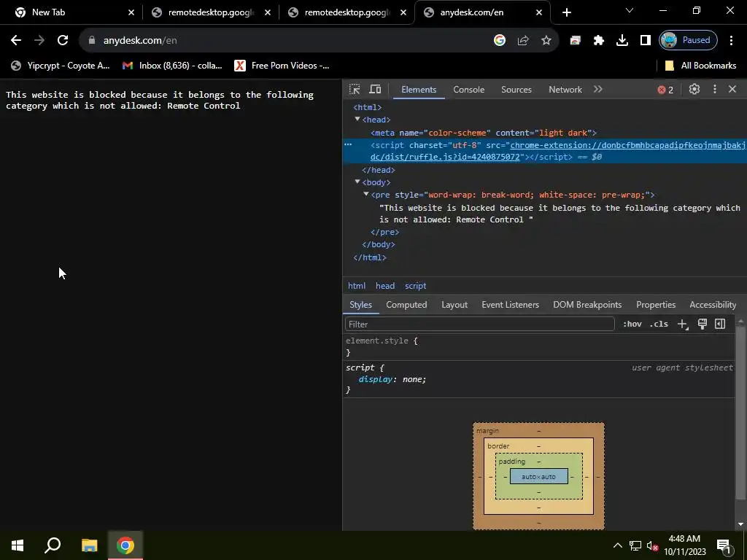This screenshot has width=747, height=560.
Task: Share this page icon
Action: 522,41
